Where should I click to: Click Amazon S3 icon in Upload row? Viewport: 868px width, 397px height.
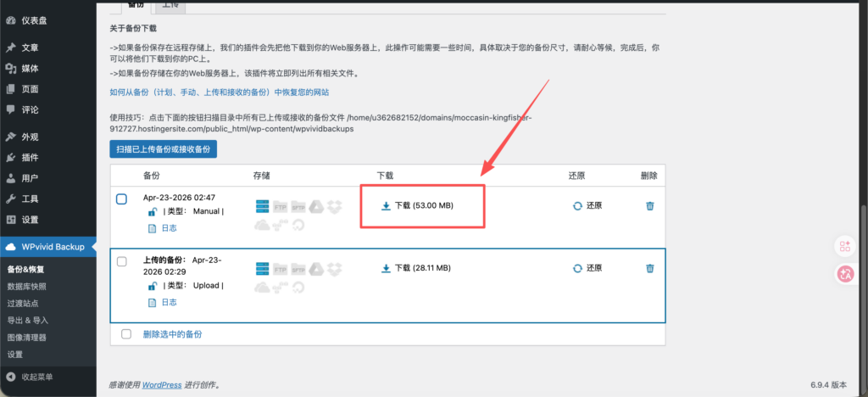(x=280, y=288)
